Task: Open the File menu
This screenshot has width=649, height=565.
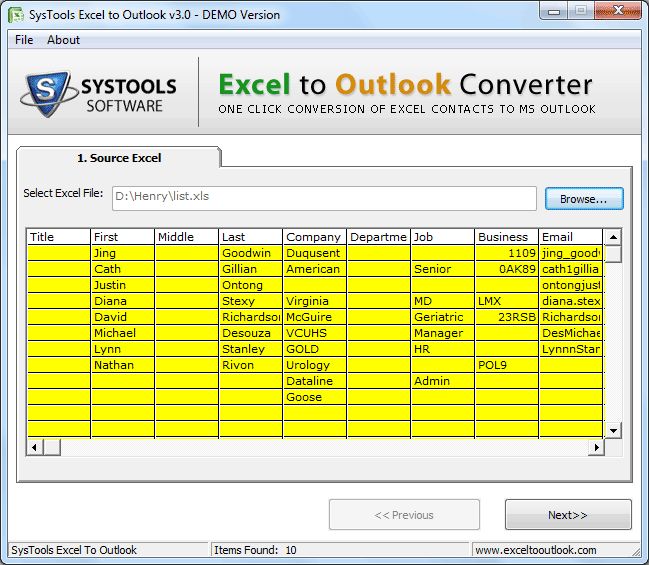Action: (24, 40)
